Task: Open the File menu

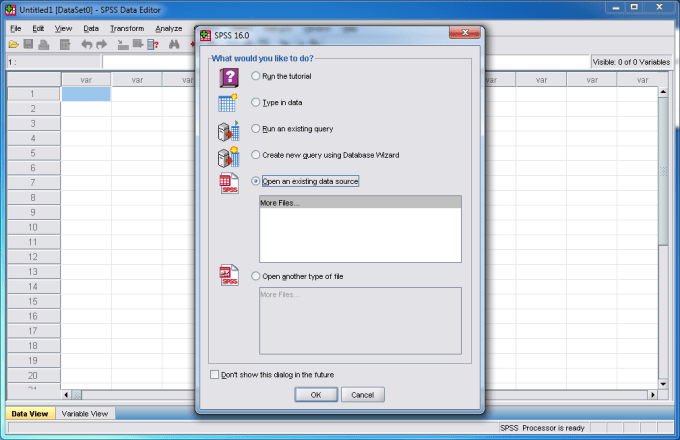Action: pyautogui.click(x=16, y=28)
